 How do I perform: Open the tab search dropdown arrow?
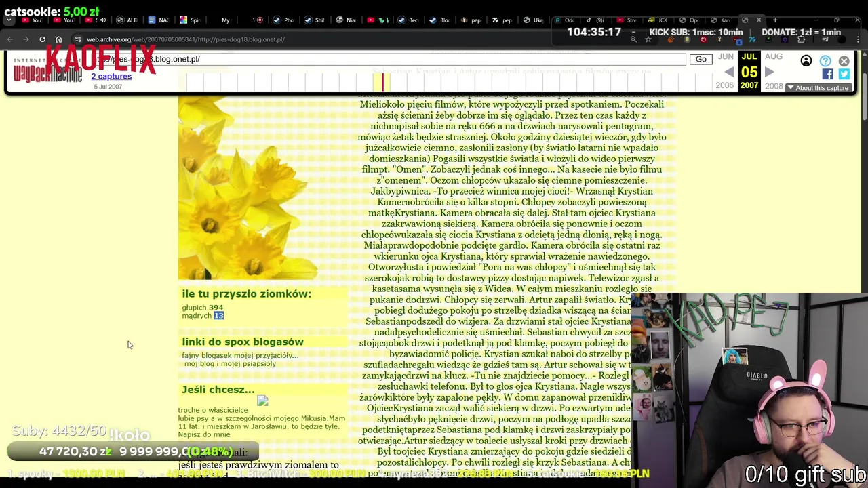pos(9,20)
